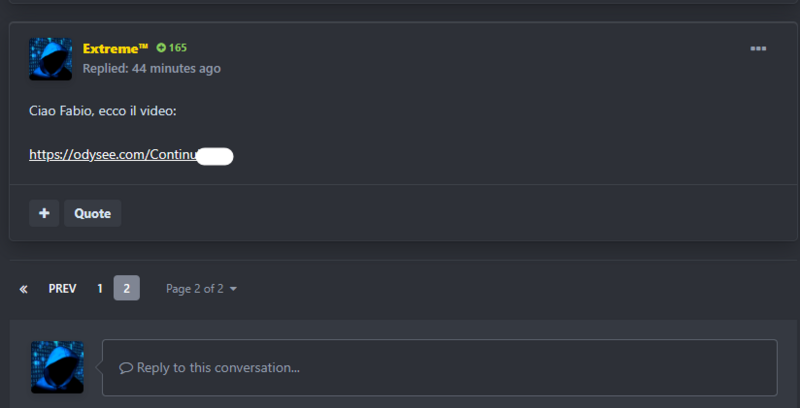
Task: Open the "Page 2 of 2" jump dropdown
Action: point(195,289)
